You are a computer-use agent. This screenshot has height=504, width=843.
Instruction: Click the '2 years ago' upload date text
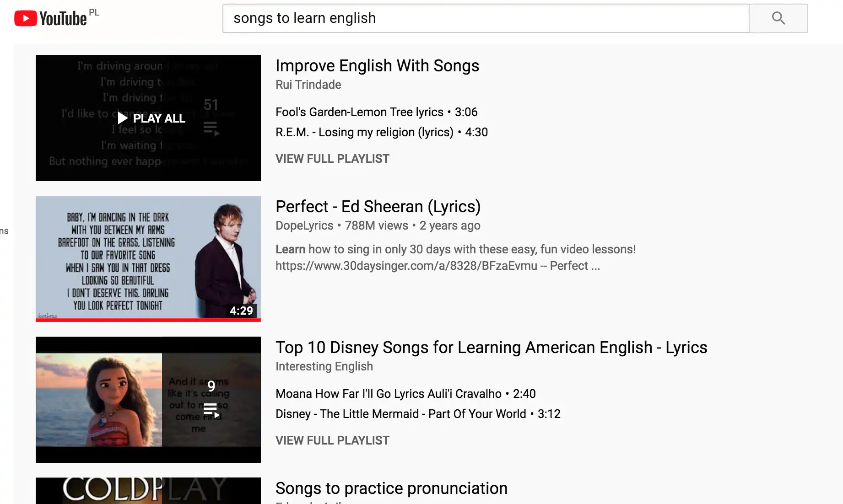point(450,225)
